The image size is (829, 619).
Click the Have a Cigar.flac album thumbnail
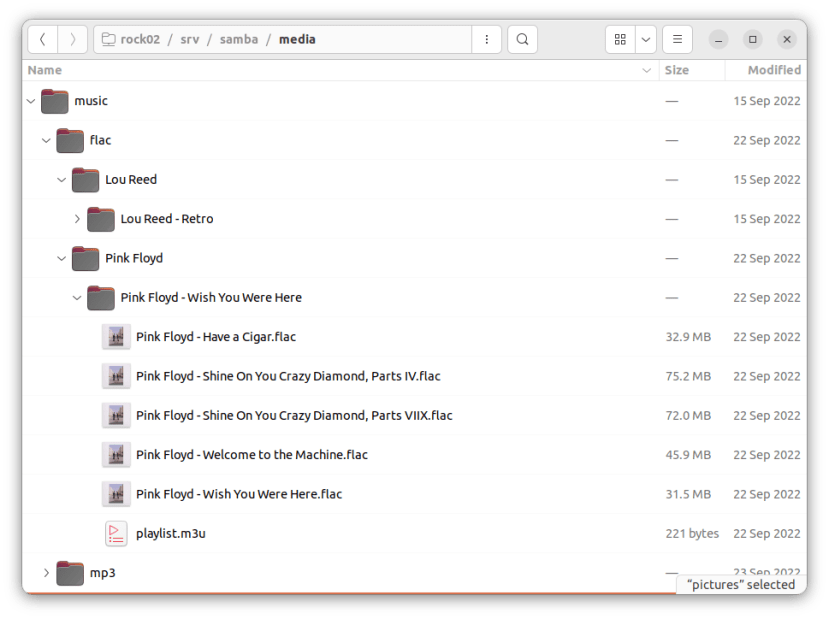116,337
